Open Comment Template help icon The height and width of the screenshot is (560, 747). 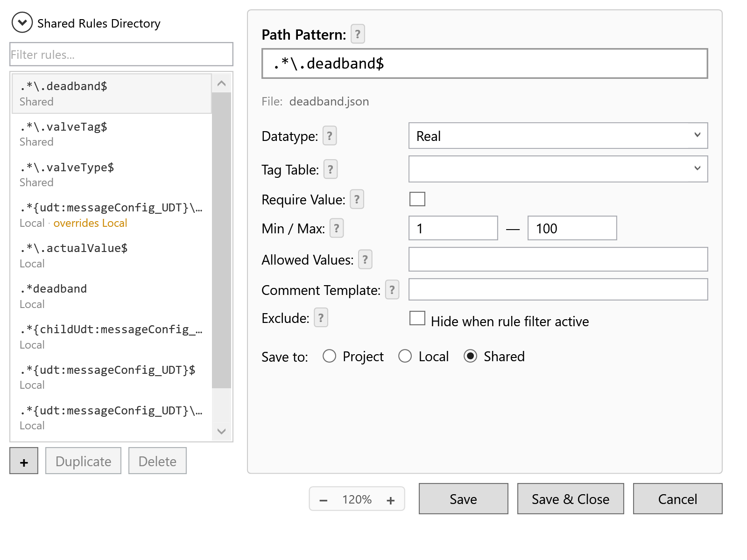(x=392, y=290)
